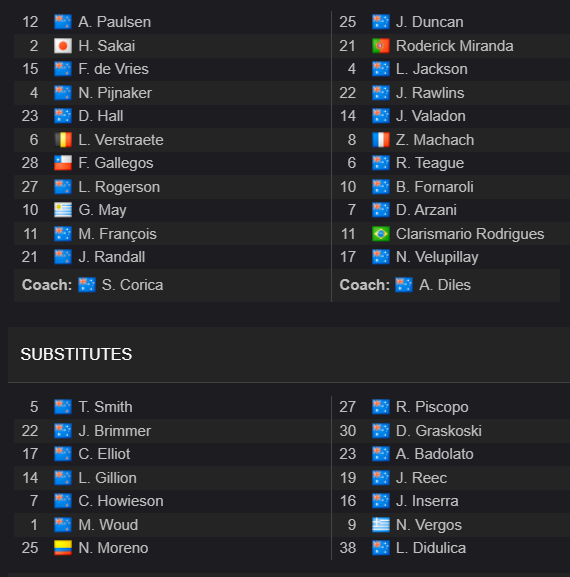Select substitute R. Piscopo

tap(432, 407)
